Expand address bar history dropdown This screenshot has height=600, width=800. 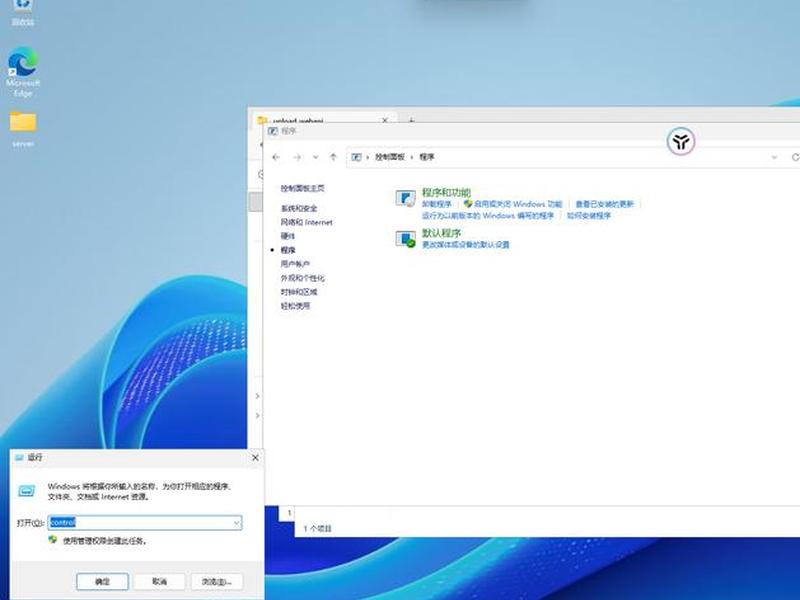coord(774,157)
